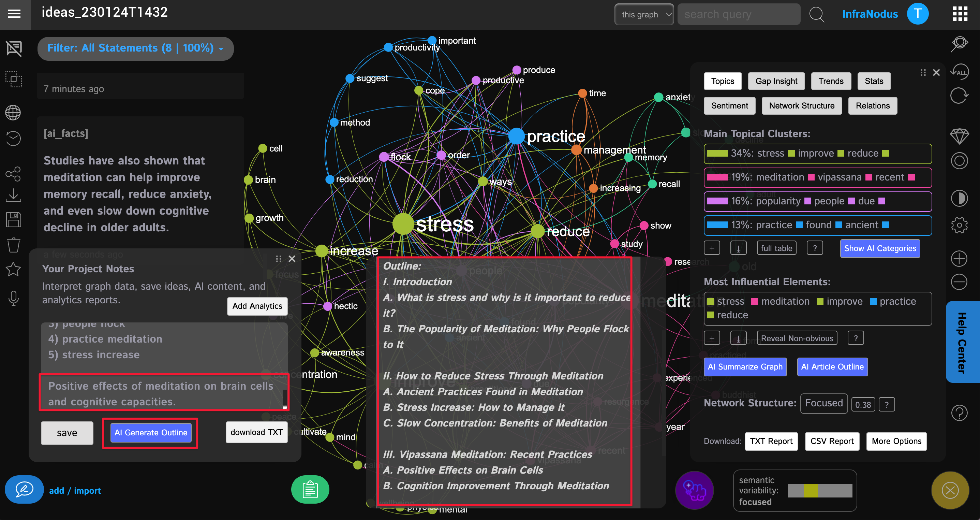Image resolution: width=980 pixels, height=520 pixels.
Task: Click AI Generate Outline button
Action: tap(151, 433)
